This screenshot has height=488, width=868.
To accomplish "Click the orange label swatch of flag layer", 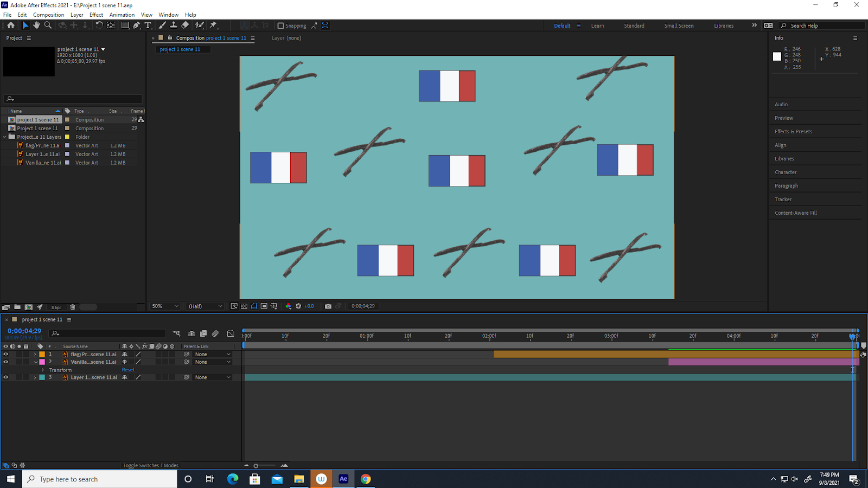I will [x=42, y=354].
